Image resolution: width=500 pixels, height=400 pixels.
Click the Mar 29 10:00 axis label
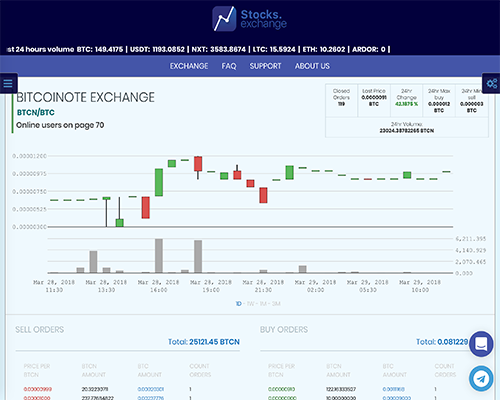tap(420, 286)
